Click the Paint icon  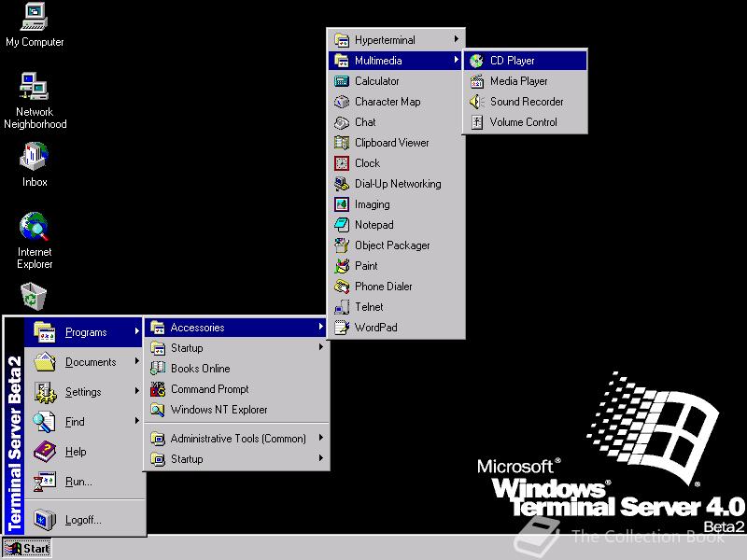(x=342, y=266)
